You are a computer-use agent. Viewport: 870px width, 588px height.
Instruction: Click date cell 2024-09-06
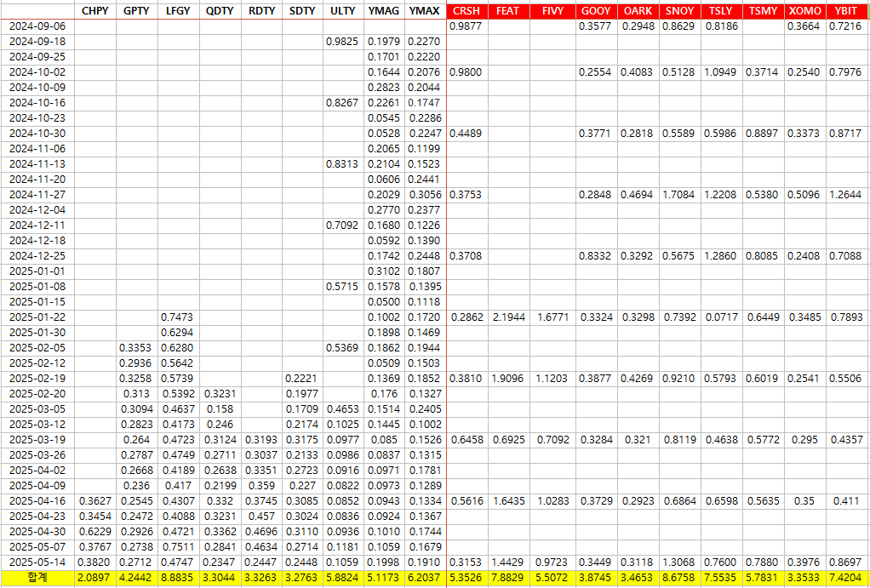click(x=37, y=26)
